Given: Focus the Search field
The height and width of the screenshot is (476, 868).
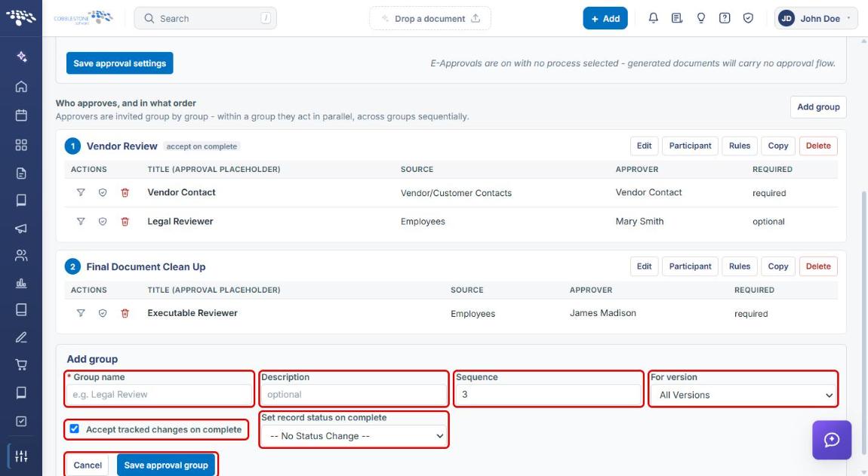Looking at the screenshot, I should pos(205,18).
